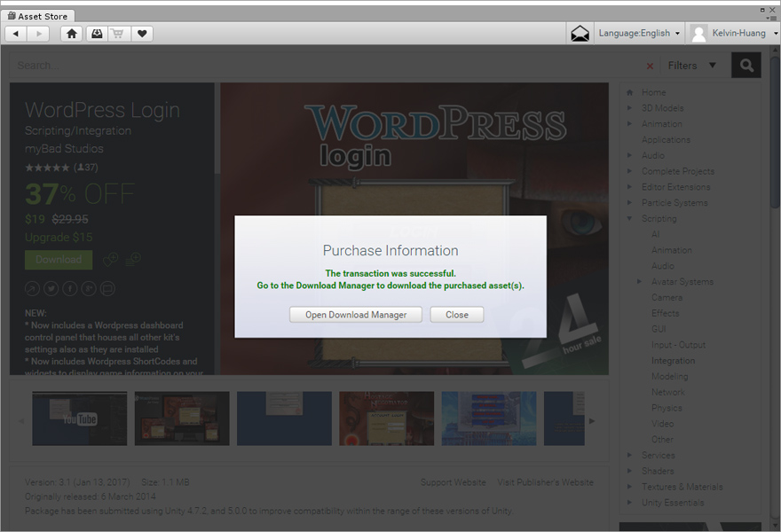Open the YouTube video thumbnail
781x532 pixels.
pyautogui.click(x=80, y=419)
